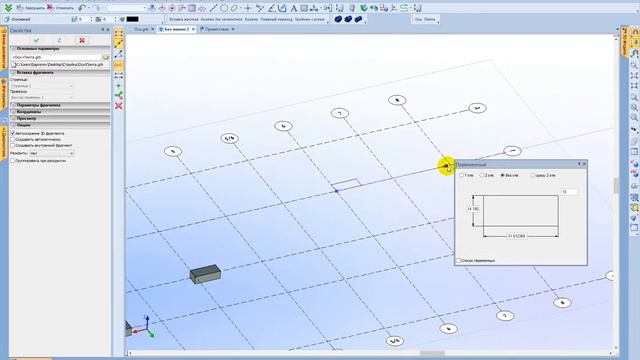
Task: Click the third dark blue 3D body icon
Action: point(358,19)
